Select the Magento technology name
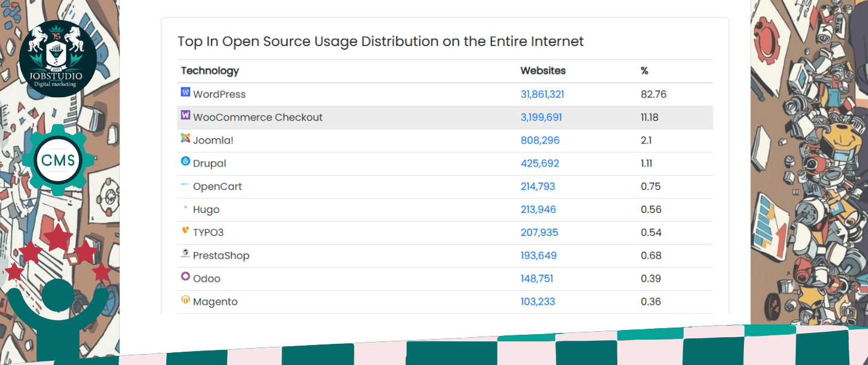 point(215,302)
